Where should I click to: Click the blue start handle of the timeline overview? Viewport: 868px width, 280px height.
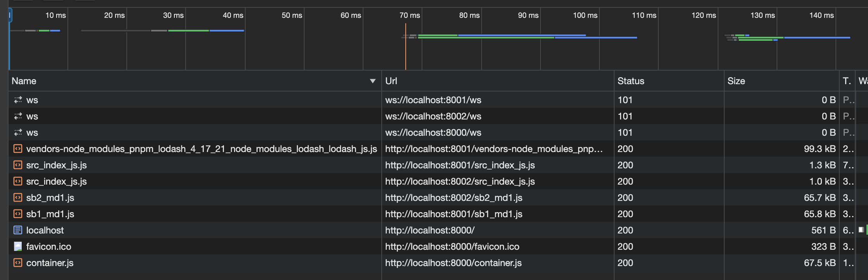(x=10, y=16)
